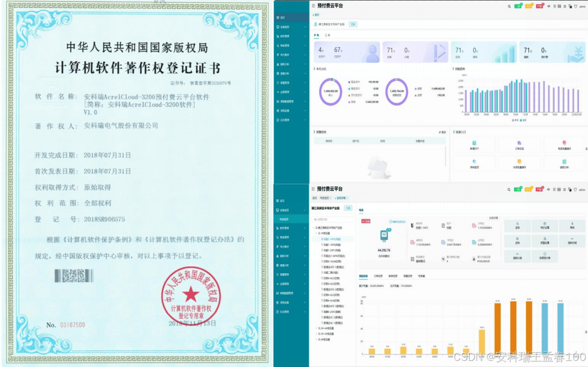Click the alarm table vertical scrollbar

click(445, 156)
